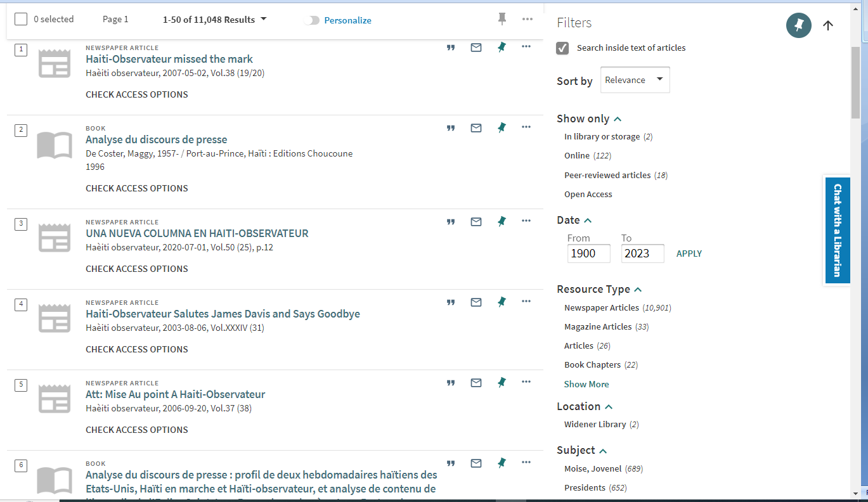Open pinned favorites in Filters header
The width and height of the screenshot is (868, 502).
tap(798, 25)
